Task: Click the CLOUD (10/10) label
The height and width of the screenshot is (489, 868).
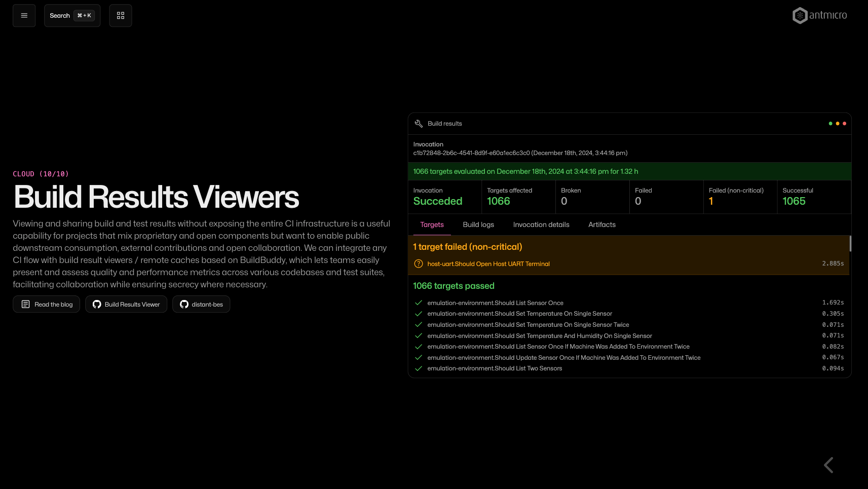Action: pos(41,174)
